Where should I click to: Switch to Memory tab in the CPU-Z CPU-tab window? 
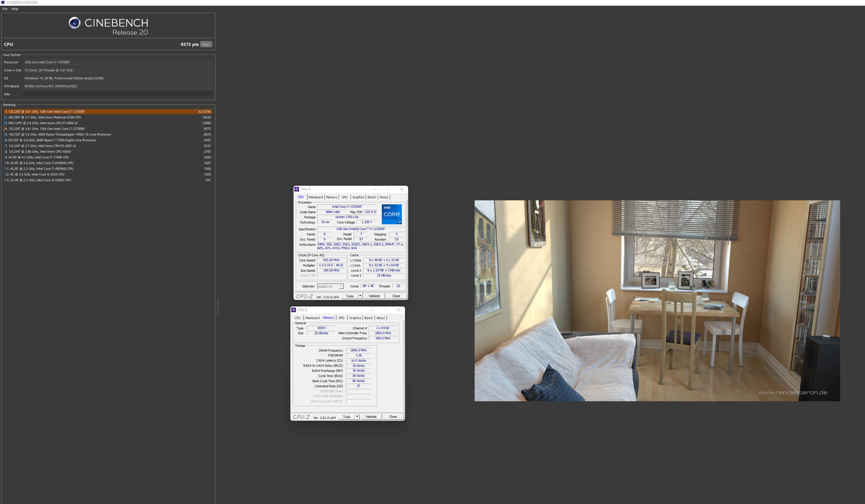point(332,197)
